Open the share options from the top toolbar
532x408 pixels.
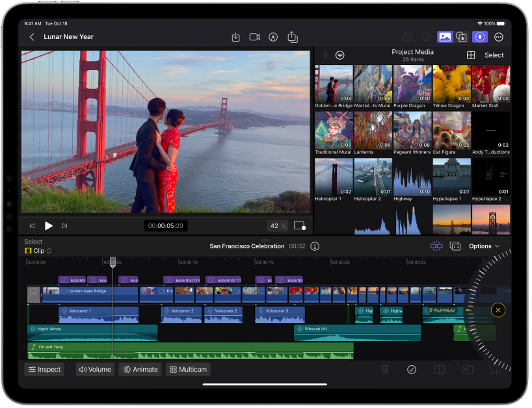[x=292, y=37]
